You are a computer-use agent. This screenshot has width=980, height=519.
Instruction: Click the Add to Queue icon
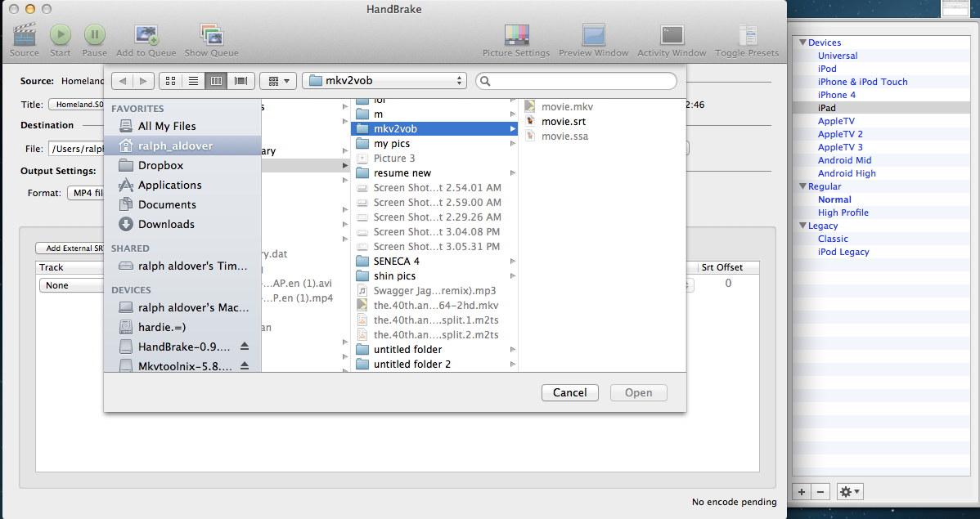[146, 35]
